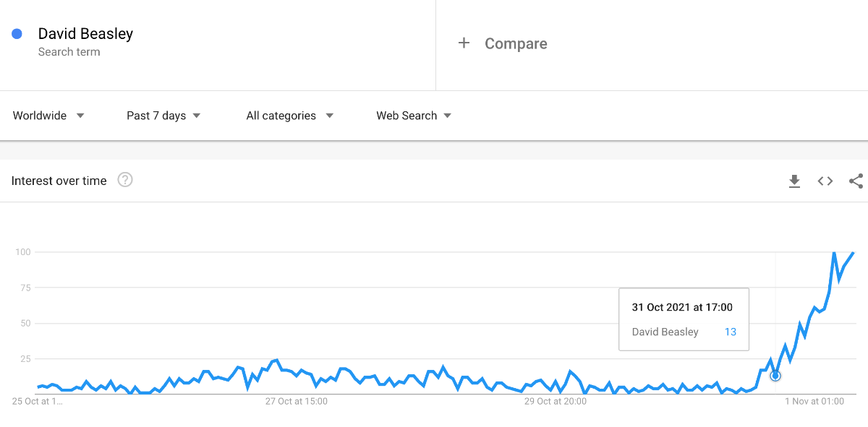Viewport: 868px width, 427px height.
Task: Click the Compare button
Action: (516, 44)
